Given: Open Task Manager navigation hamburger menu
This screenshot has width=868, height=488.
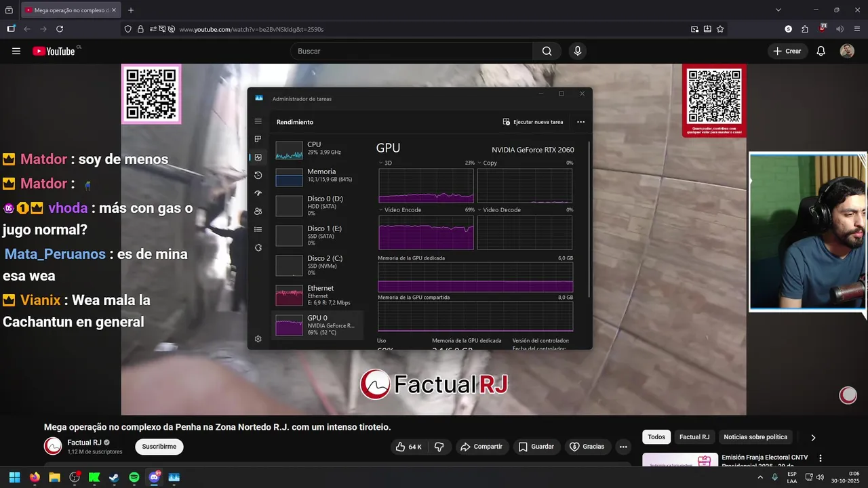Looking at the screenshot, I should click(258, 121).
